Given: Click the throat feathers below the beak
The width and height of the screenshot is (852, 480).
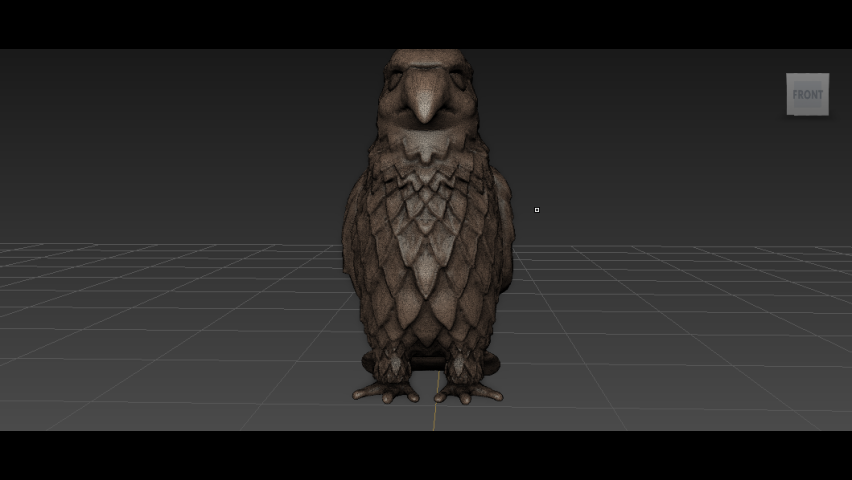Looking at the screenshot, I should [427, 145].
